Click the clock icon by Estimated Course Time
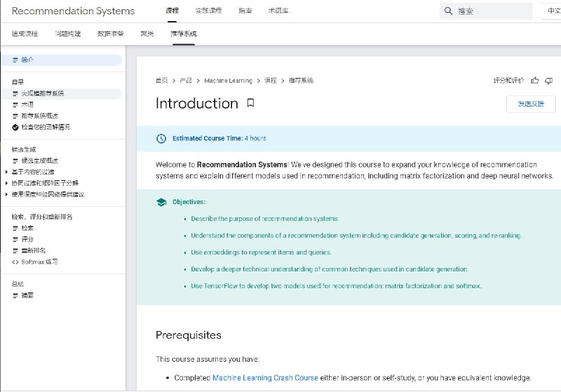The height and width of the screenshot is (392, 561). click(161, 138)
